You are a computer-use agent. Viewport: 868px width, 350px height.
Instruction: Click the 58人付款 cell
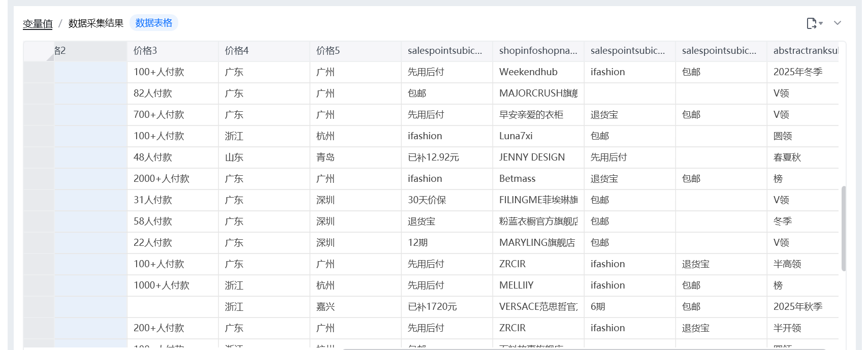173,221
